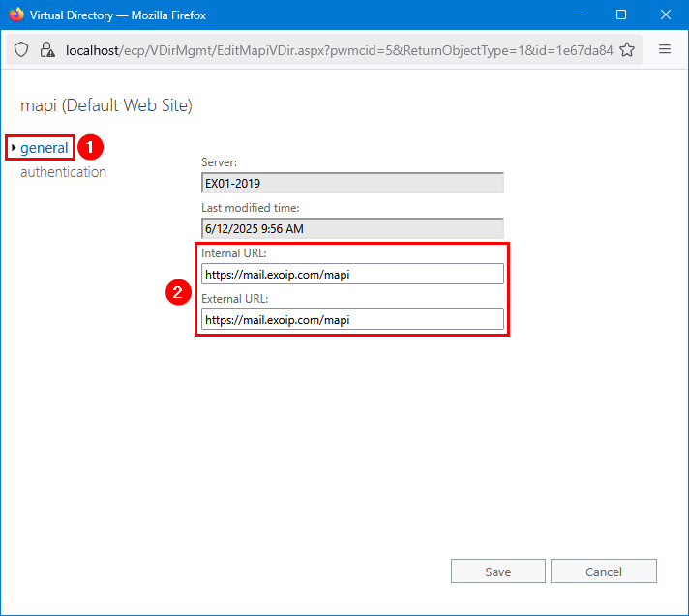Click the Internal URL text field
The image size is (689, 616).
click(x=352, y=275)
